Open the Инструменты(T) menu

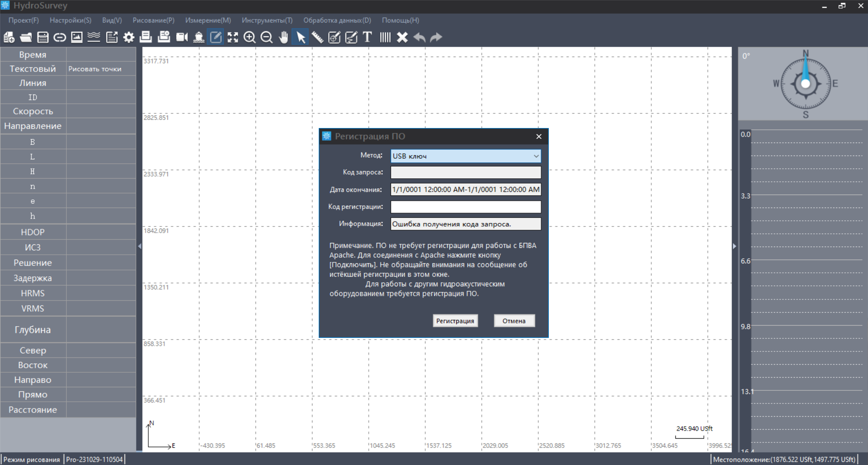point(267,20)
